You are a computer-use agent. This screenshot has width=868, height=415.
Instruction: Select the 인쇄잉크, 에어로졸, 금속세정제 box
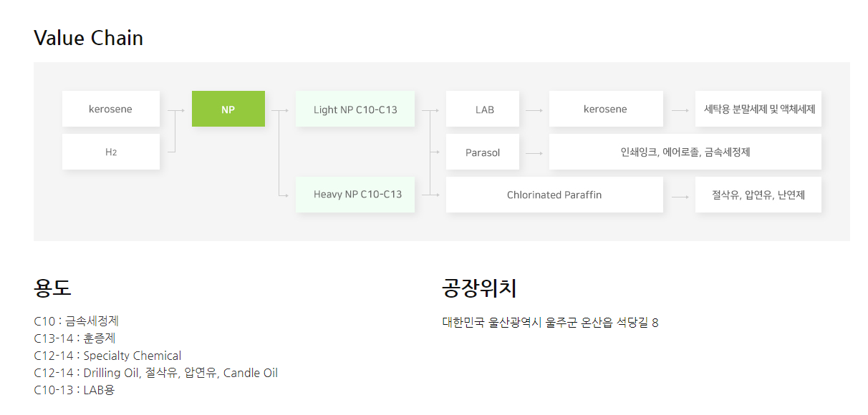pos(685,152)
